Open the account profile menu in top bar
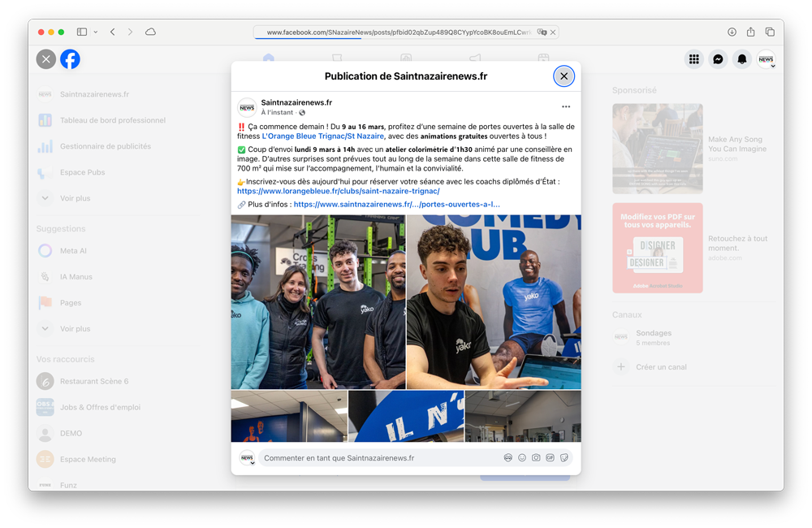Viewport: 812px width, 528px height. (766, 59)
